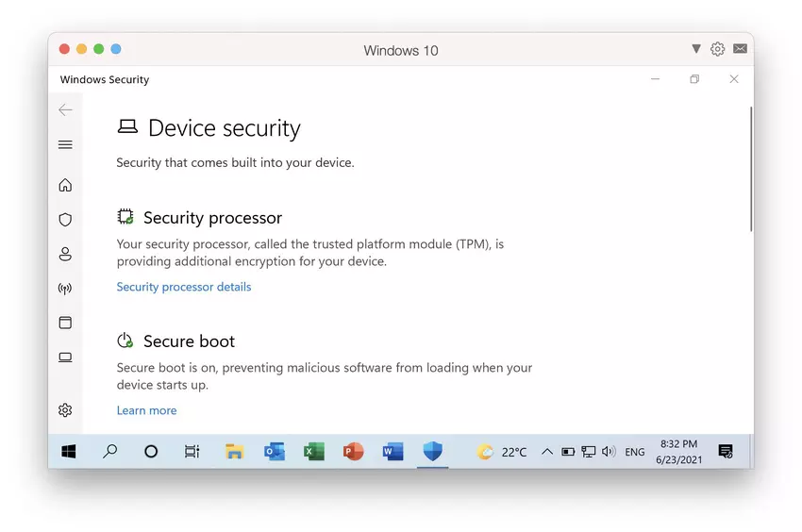The height and width of the screenshot is (532, 802).
Task: Click the Learn more link
Action: click(x=146, y=410)
